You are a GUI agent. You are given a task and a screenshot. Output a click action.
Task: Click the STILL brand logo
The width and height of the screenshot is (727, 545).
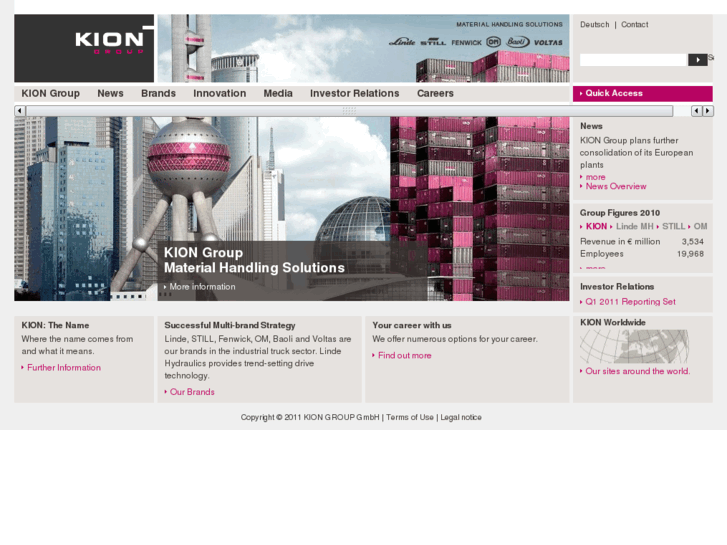(x=433, y=42)
